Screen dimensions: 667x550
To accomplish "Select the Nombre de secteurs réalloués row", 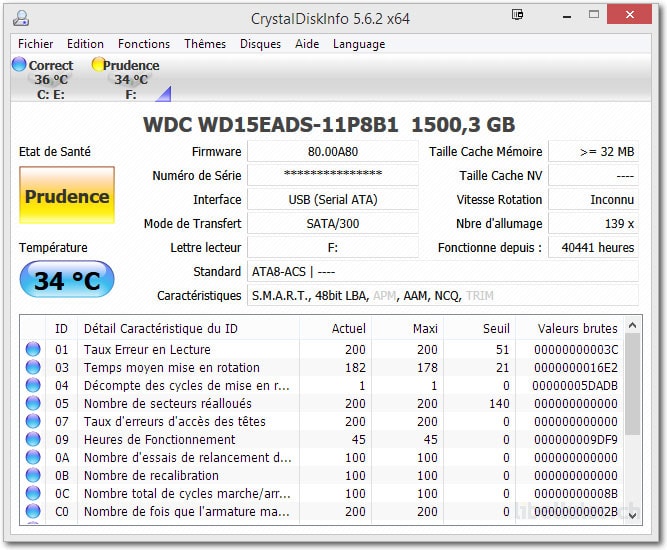I will 322,403.
